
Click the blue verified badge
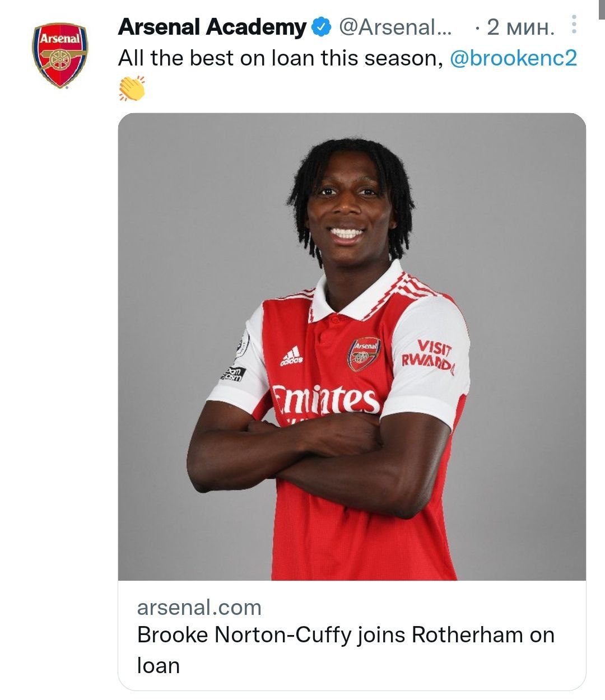[x=322, y=27]
